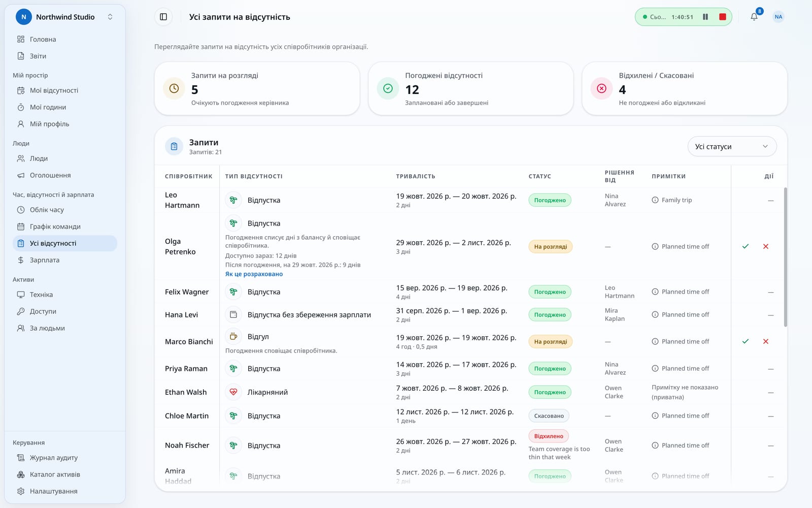Open Мої відсутності
Image resolution: width=812 pixels, height=508 pixels.
point(65,90)
